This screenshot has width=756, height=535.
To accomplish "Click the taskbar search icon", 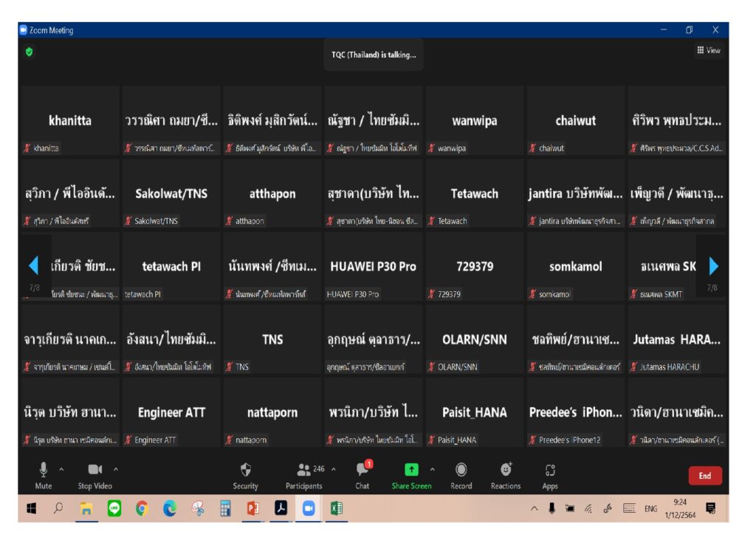I will [58, 508].
